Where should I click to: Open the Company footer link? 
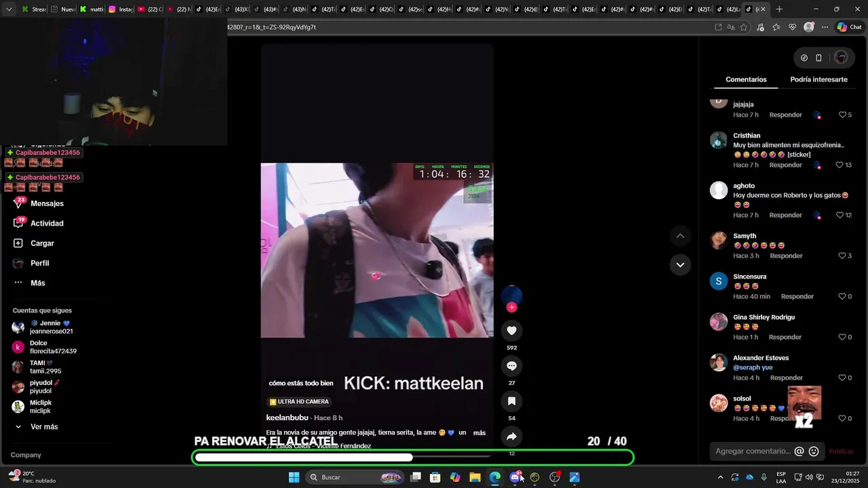pos(26,455)
